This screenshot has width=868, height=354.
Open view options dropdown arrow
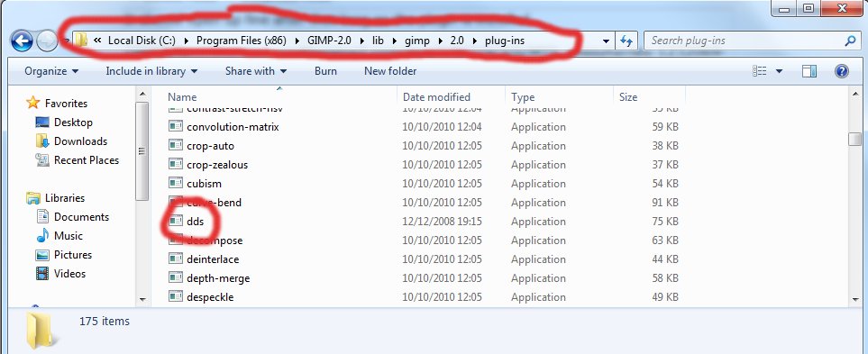(779, 71)
